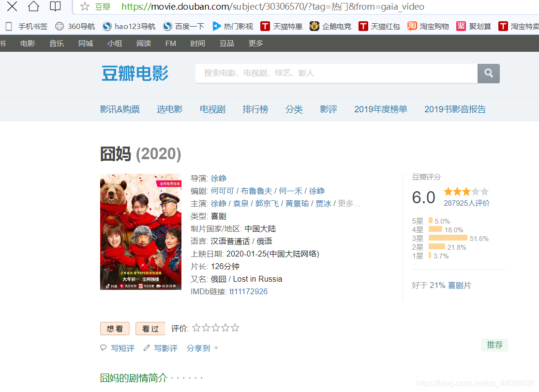Select 时间 in top dark navigation
539x392 pixels.
(x=198, y=44)
